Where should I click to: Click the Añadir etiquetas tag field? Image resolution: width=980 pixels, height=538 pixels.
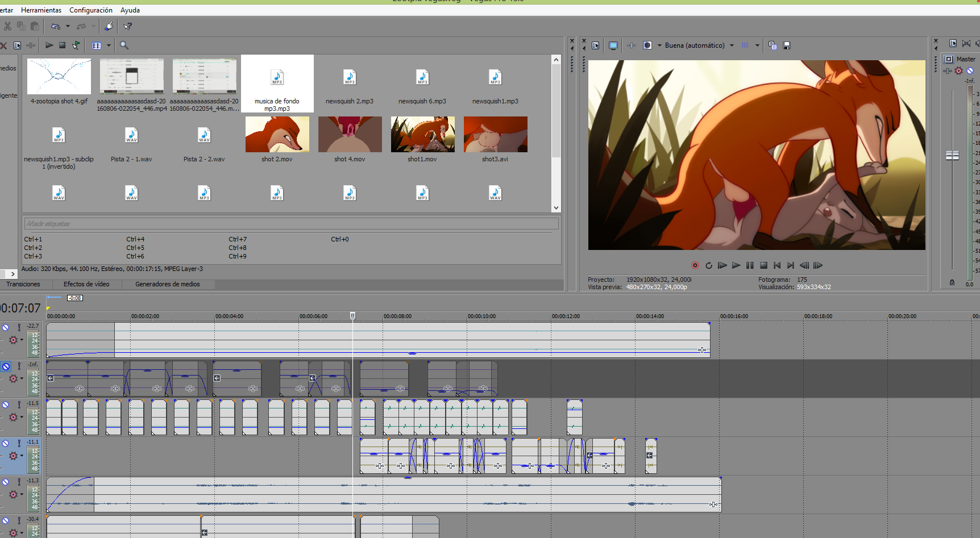click(291, 224)
